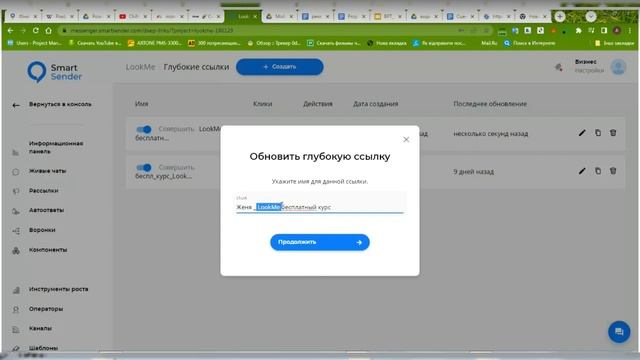Open Воронки in the sidebar
This screenshot has height=360, width=640.
[x=42, y=230]
